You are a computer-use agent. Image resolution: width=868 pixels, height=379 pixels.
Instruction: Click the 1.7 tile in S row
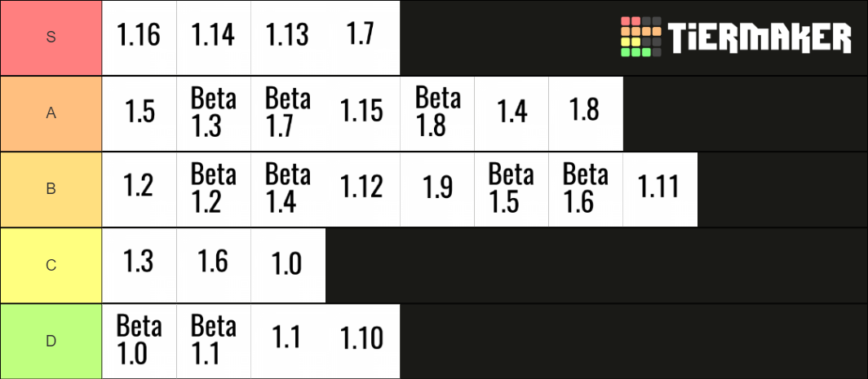pos(362,37)
